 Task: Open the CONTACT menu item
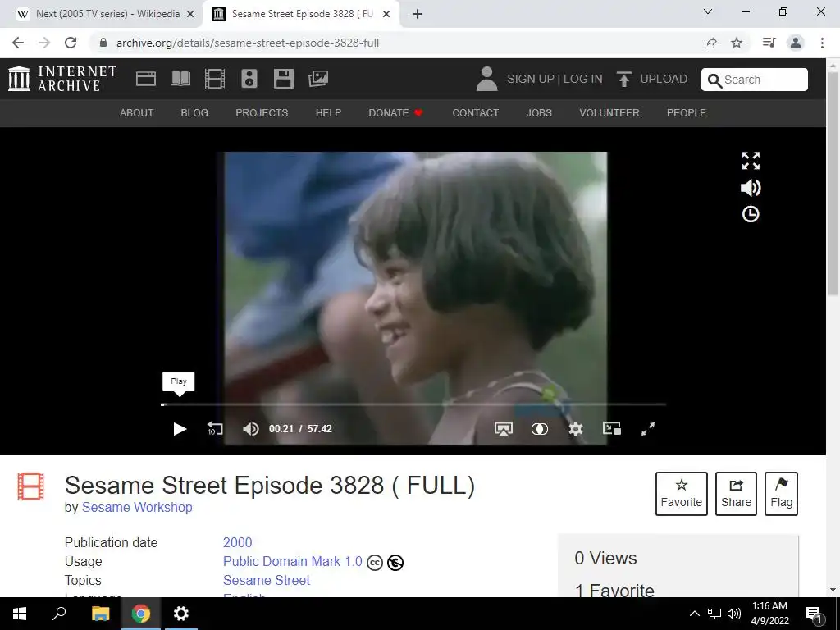(475, 113)
